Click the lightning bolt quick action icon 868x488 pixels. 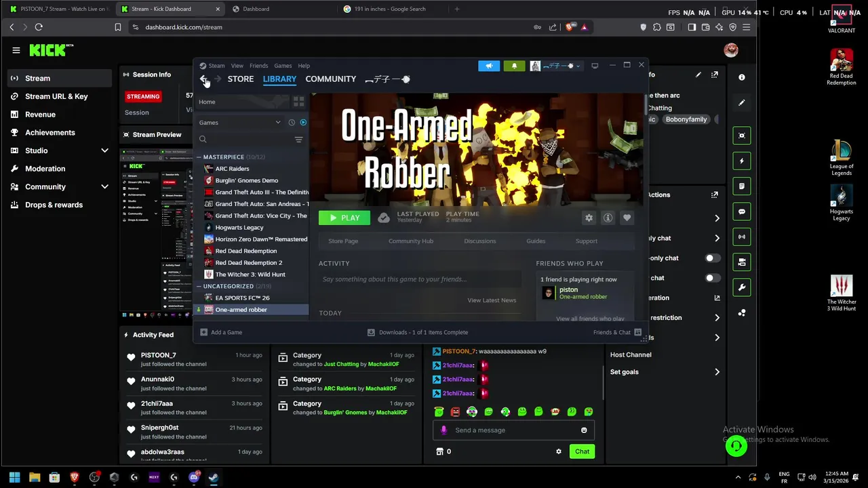tap(742, 161)
